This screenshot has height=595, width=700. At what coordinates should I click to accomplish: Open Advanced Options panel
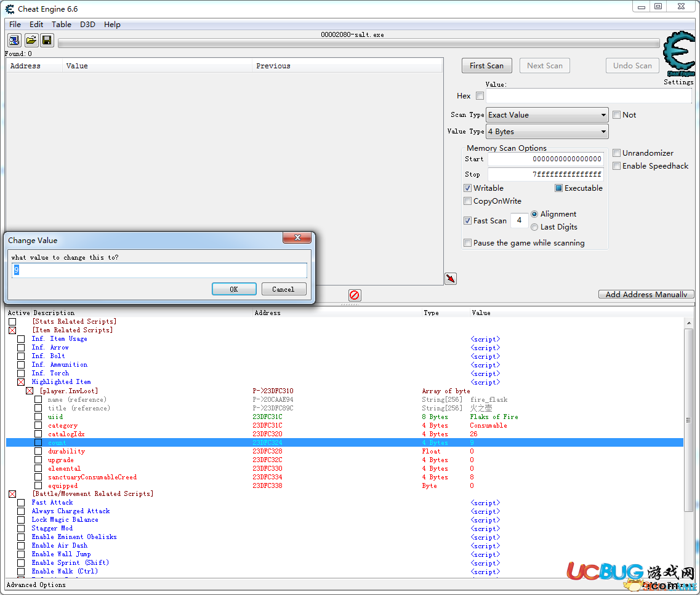36,585
